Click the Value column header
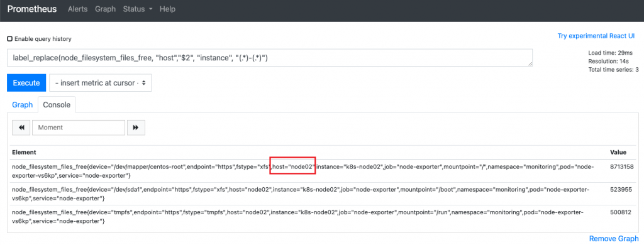The image size is (644, 245). [619, 152]
